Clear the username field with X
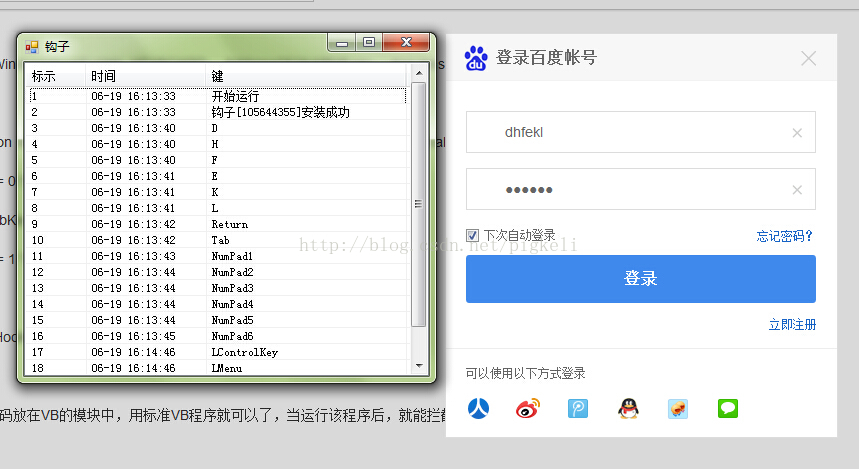Image resolution: width=859 pixels, height=469 pixels. click(797, 133)
